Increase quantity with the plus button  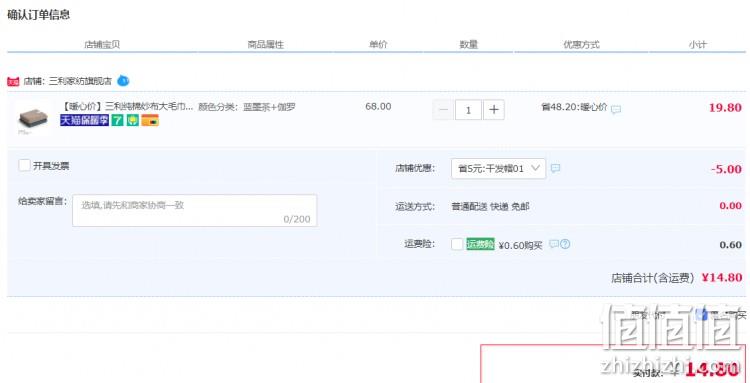tap(494, 110)
